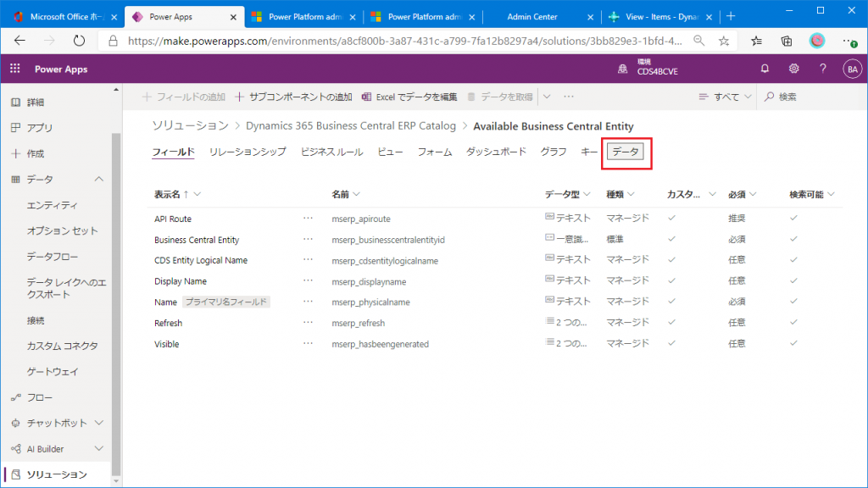Open more options for Name row
This screenshot has width=868, height=488.
pos(308,302)
